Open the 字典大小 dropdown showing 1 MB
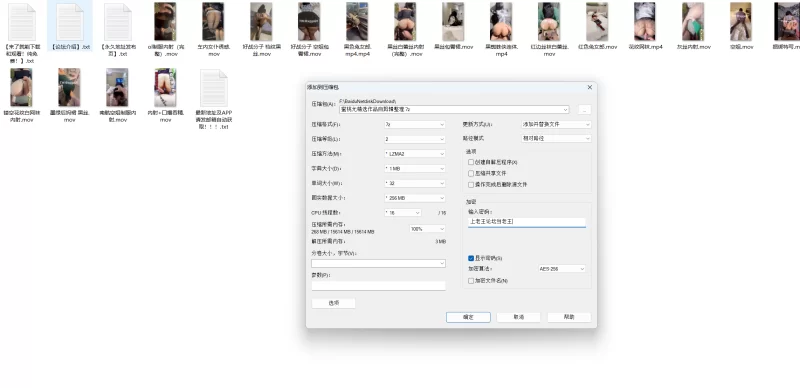 tap(415, 168)
